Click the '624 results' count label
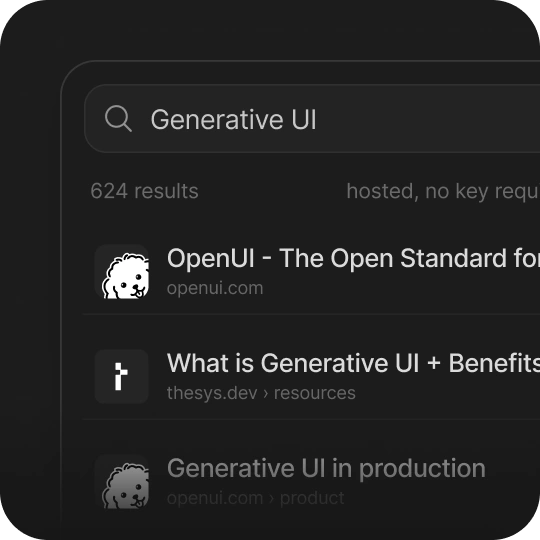 click(144, 191)
